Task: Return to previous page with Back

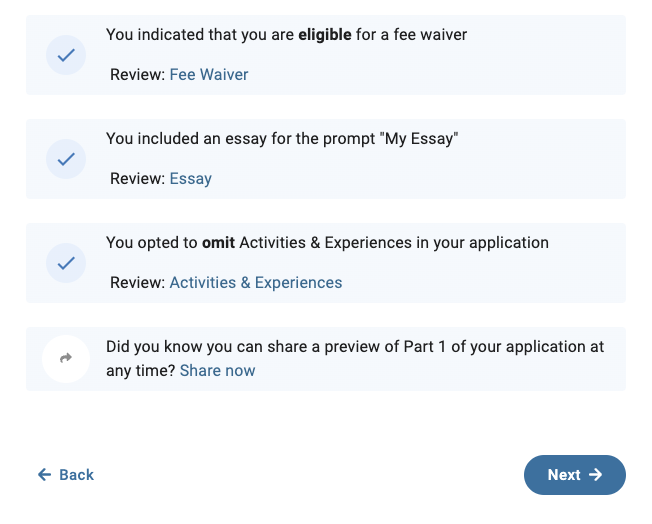Action: coord(66,475)
